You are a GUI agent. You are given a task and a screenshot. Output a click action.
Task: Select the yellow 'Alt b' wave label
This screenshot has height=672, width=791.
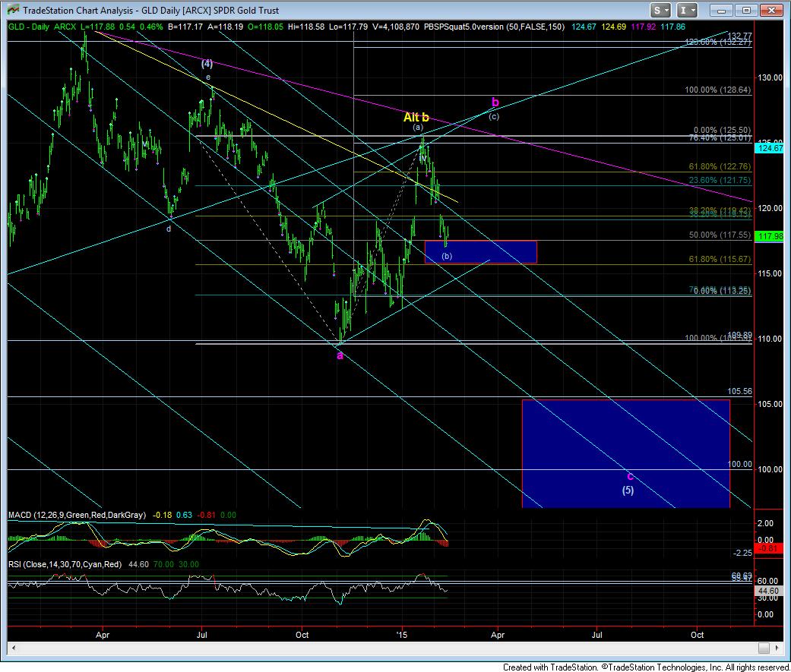click(x=416, y=117)
